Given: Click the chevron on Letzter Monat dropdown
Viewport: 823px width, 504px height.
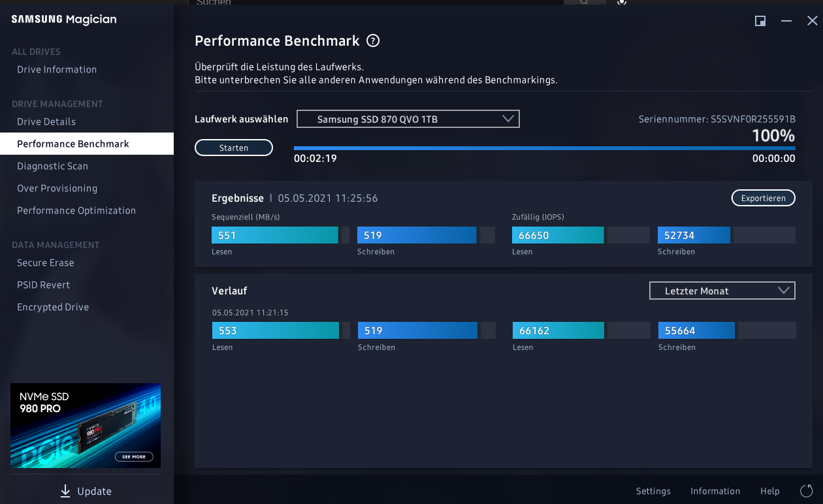Looking at the screenshot, I should pyautogui.click(x=784, y=291).
